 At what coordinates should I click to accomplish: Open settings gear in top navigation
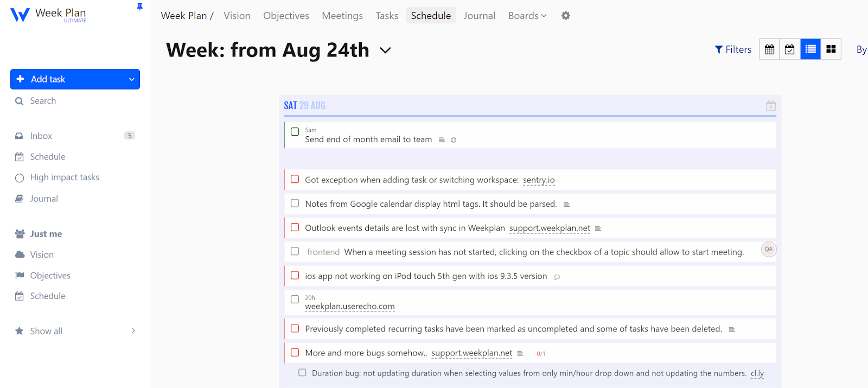click(565, 16)
